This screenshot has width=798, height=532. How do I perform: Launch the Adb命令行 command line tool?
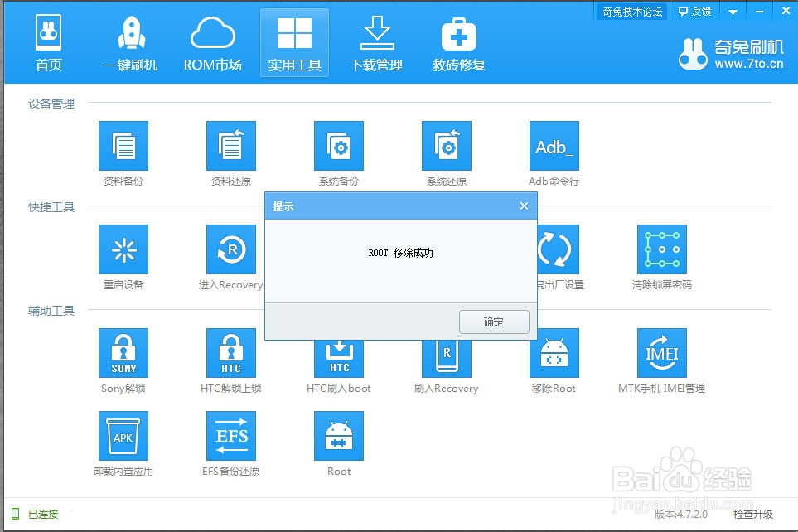(553, 149)
